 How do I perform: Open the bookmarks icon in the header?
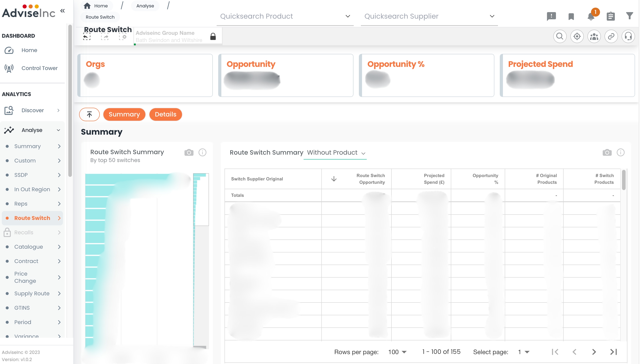click(571, 17)
